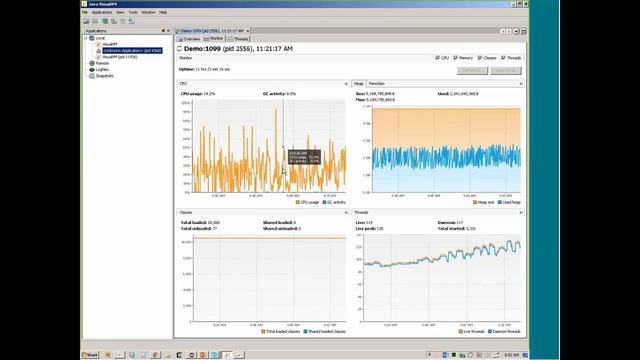Screen dimensions: 640x360
Task: Close the Demo:1099 document tab
Action: pyautogui.click(x=248, y=31)
